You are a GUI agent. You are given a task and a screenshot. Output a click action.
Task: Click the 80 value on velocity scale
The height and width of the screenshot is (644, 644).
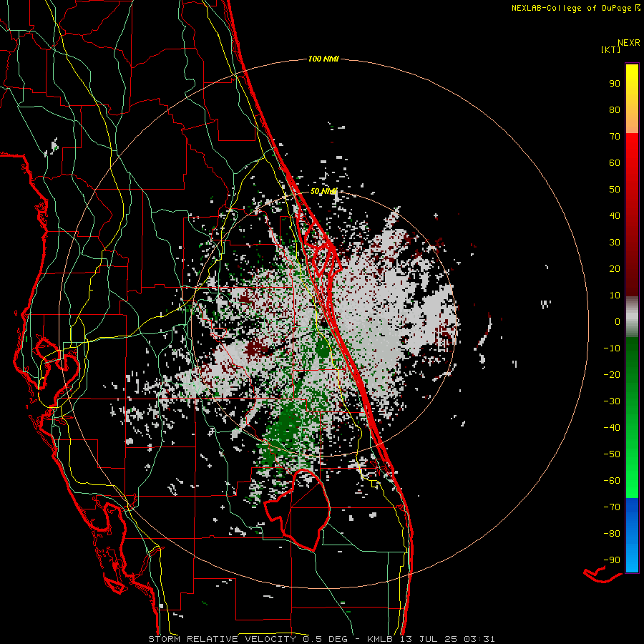pos(615,110)
